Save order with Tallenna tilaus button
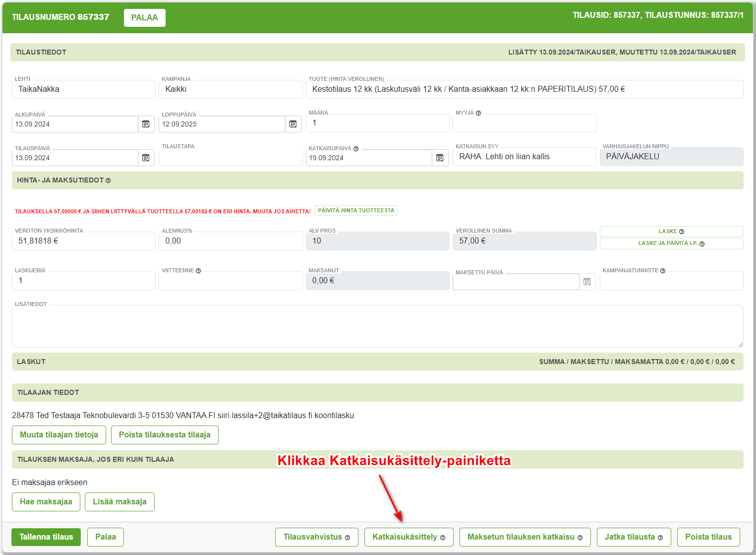Image resolution: width=756 pixels, height=555 pixels. point(46,537)
